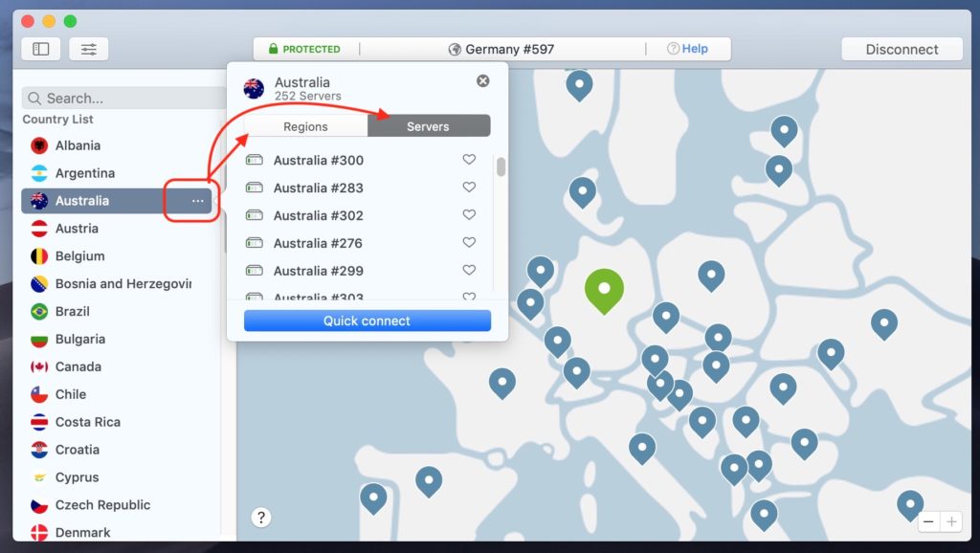
Task: Click the Quick connect button
Action: pos(367,321)
